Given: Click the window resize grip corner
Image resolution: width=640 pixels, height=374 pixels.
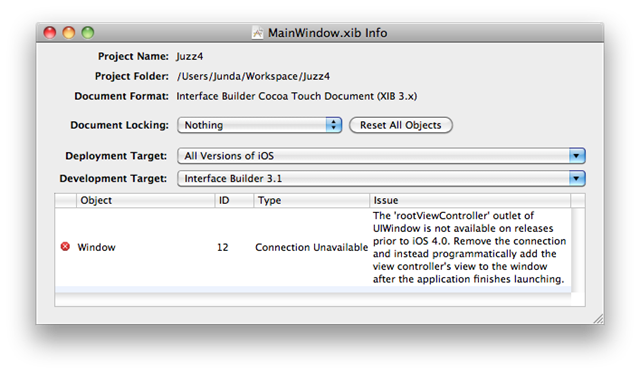Looking at the screenshot, I should coord(598,319).
